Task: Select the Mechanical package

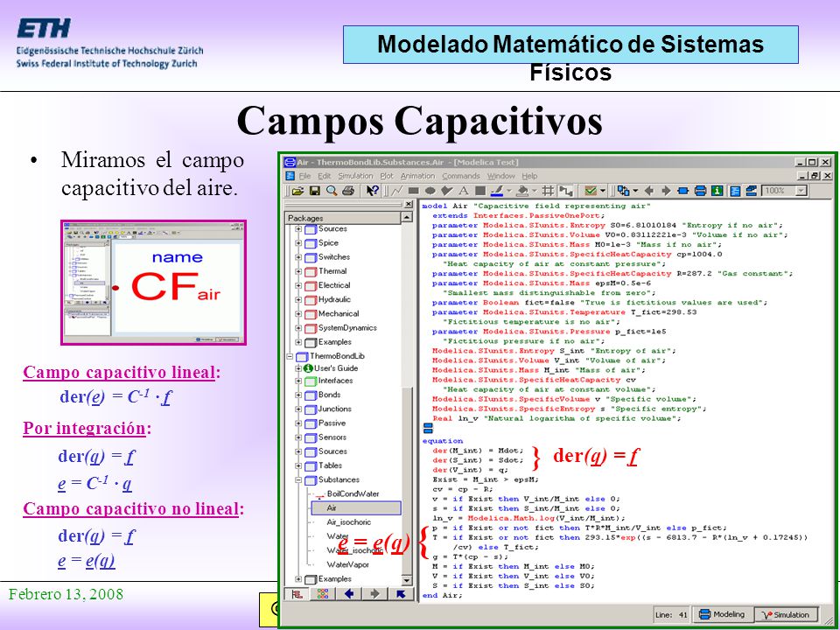Action: [x=339, y=314]
